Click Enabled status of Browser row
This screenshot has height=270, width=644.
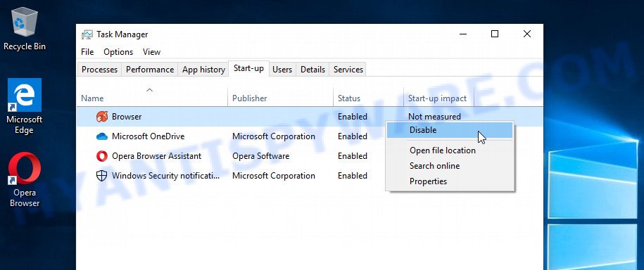pyautogui.click(x=353, y=117)
